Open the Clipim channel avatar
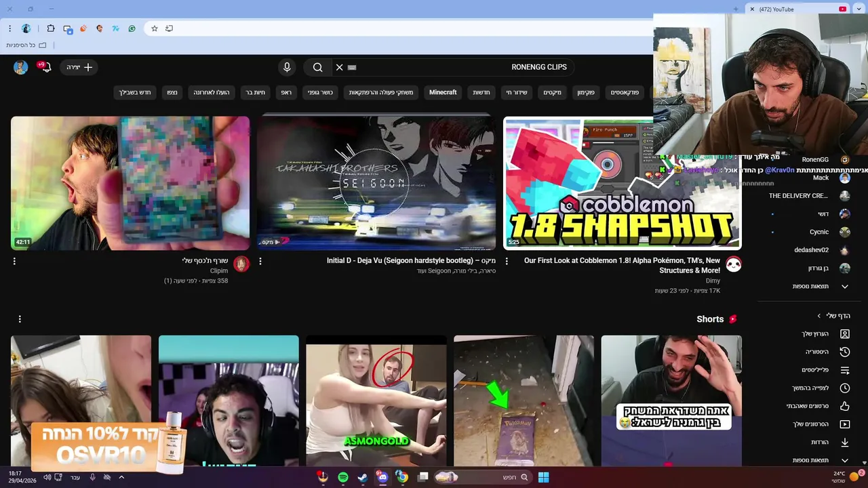868x488 pixels. (x=241, y=264)
